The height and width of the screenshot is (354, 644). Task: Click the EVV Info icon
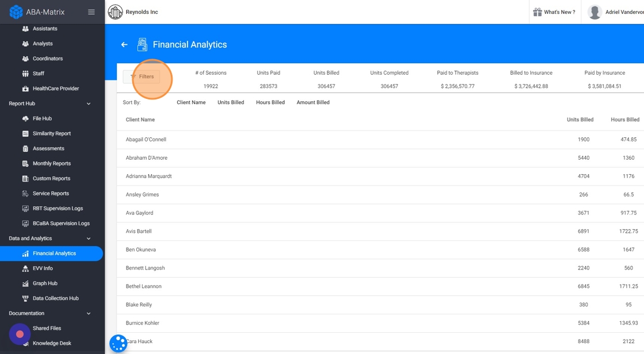[x=25, y=268]
